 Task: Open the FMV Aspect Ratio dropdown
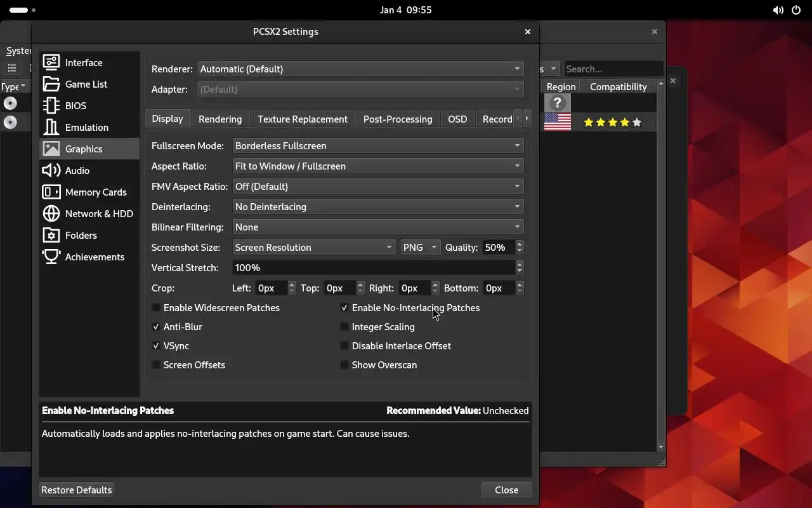(378, 186)
